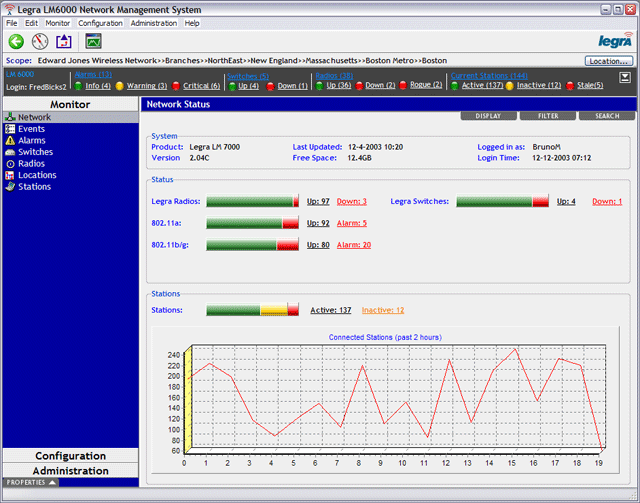Click Legra Switches Down: 1 link
This screenshot has width=640, height=503.
coord(607,201)
